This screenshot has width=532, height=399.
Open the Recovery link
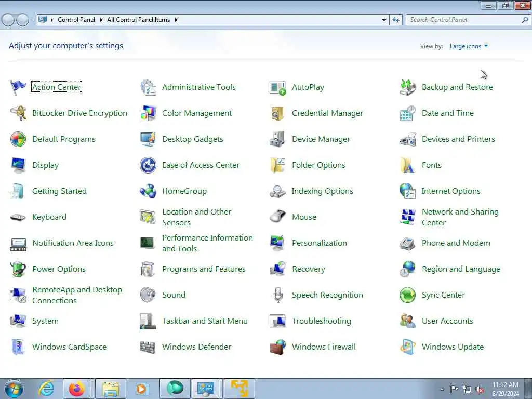coord(309,269)
